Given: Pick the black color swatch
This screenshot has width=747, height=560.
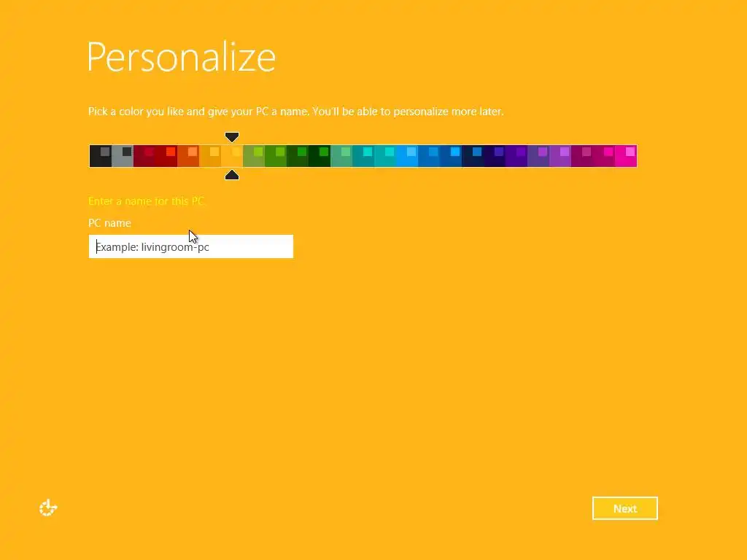Looking at the screenshot, I should (x=101, y=156).
